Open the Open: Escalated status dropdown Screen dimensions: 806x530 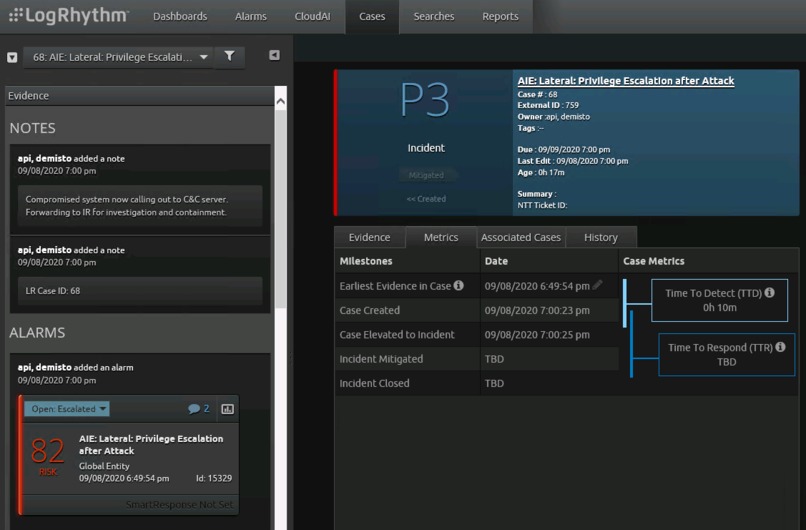[67, 409]
